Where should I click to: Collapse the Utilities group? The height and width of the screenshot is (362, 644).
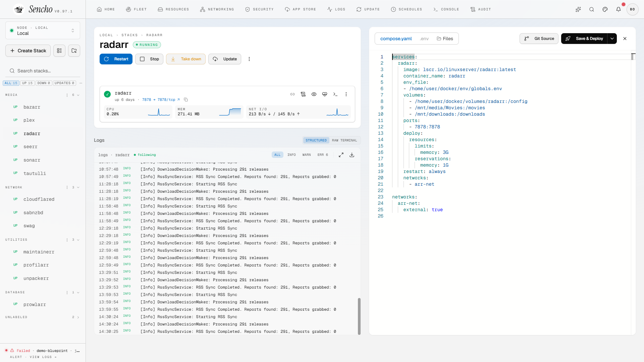78,240
